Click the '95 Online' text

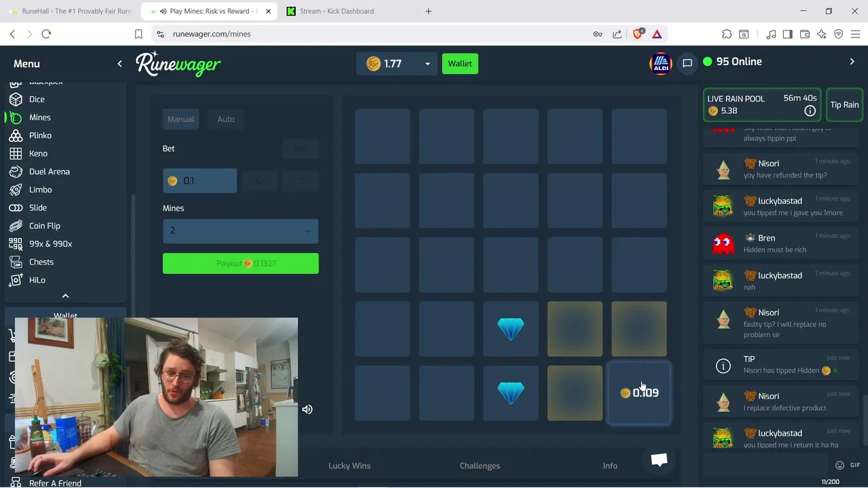point(739,62)
